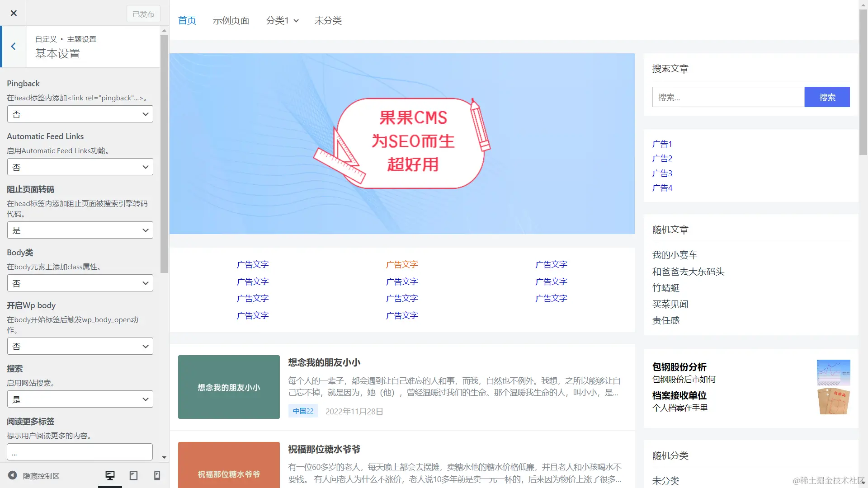Switch to desktop preview device icon
868x488 pixels.
click(110, 475)
